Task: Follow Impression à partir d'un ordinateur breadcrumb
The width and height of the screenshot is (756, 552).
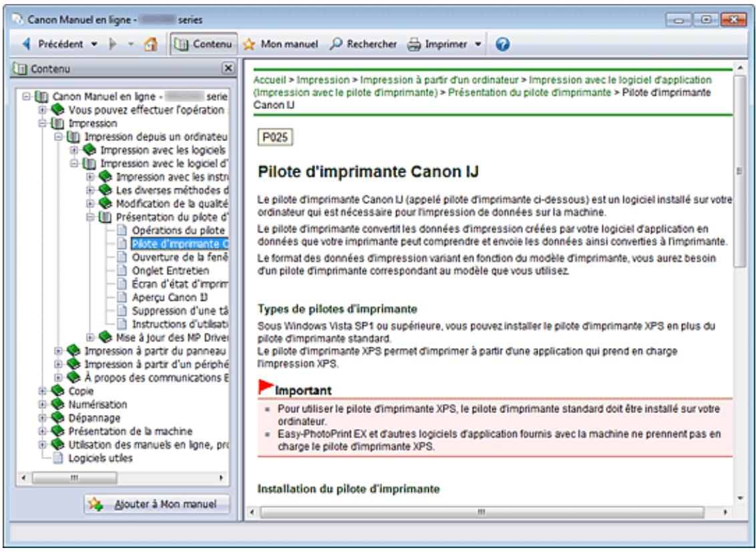Action: pyautogui.click(x=439, y=80)
